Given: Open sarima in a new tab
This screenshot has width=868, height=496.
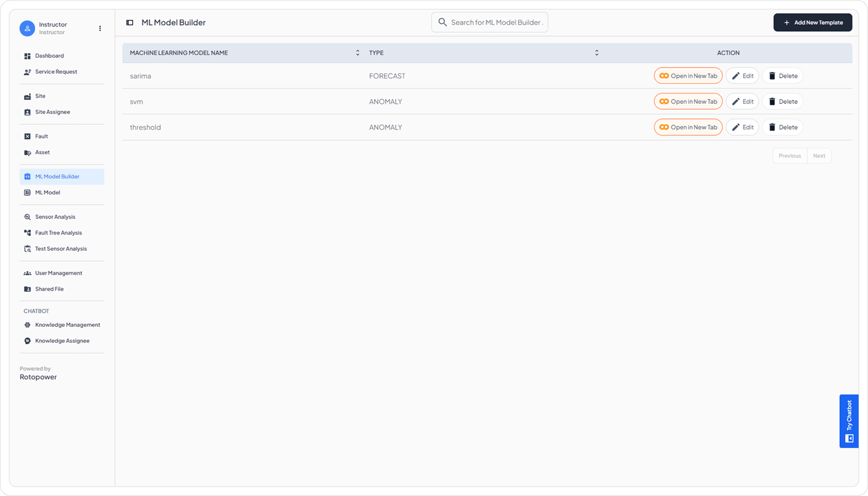Looking at the screenshot, I should coord(688,76).
